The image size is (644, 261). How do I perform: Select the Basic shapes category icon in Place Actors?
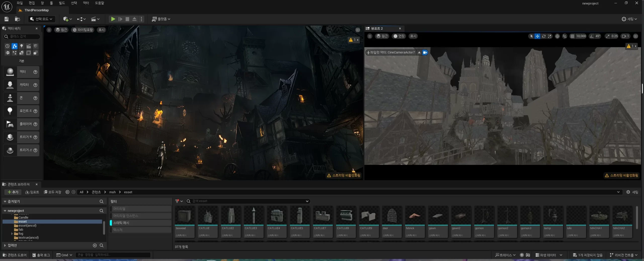pos(15,46)
